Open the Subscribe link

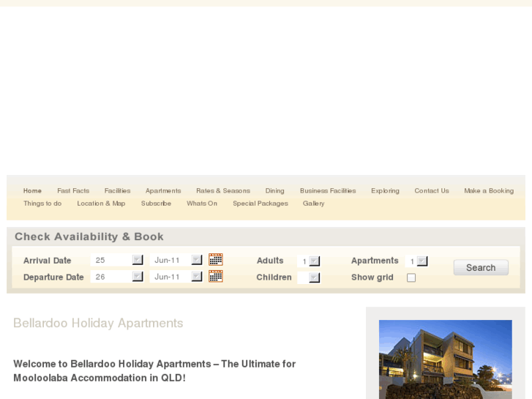(156, 204)
